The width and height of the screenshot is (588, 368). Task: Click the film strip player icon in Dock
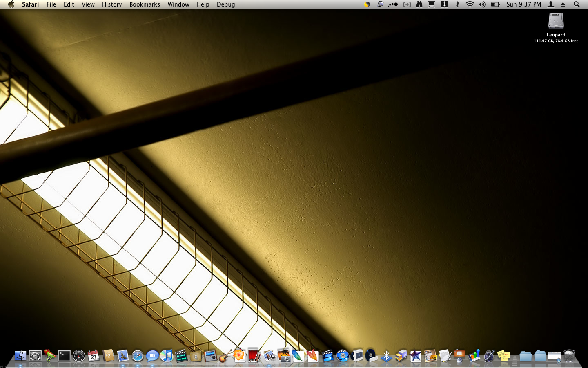coord(357,356)
